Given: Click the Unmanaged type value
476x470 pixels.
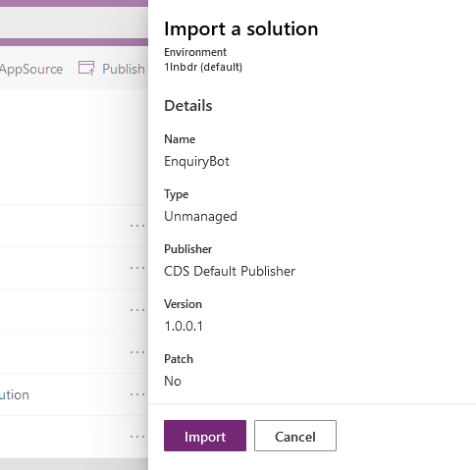Looking at the screenshot, I should pyautogui.click(x=200, y=216).
